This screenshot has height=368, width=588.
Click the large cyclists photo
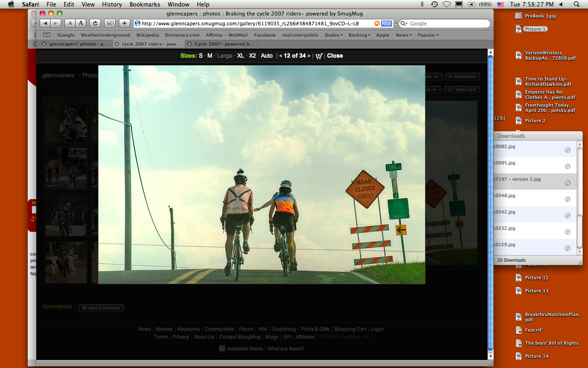[262, 175]
